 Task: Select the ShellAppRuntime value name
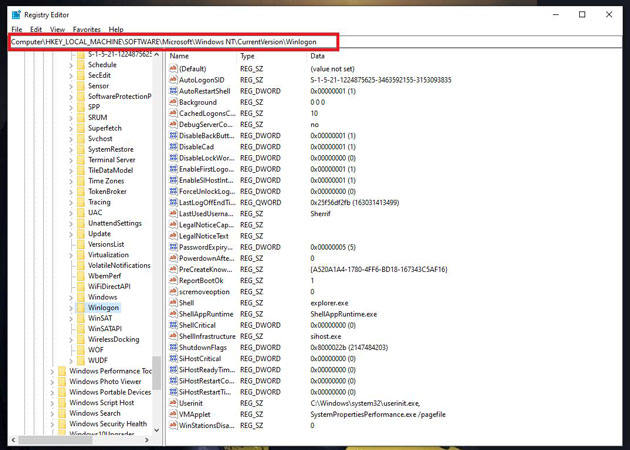click(206, 314)
